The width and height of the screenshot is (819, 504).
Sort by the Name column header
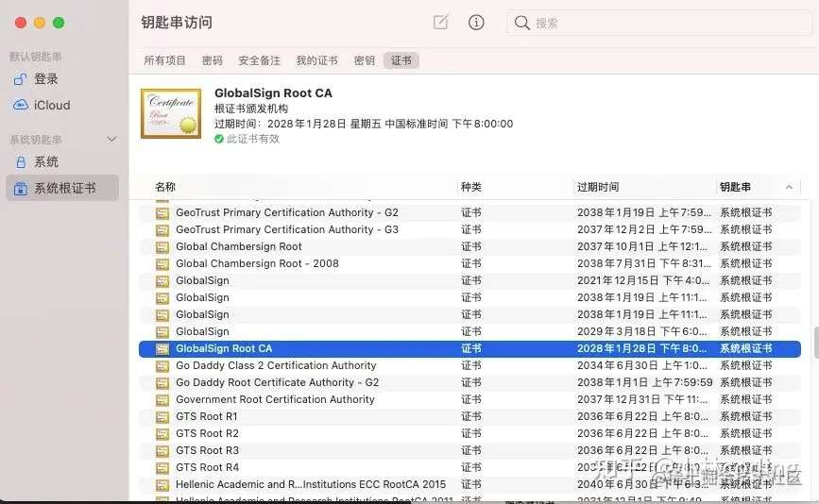coord(165,187)
